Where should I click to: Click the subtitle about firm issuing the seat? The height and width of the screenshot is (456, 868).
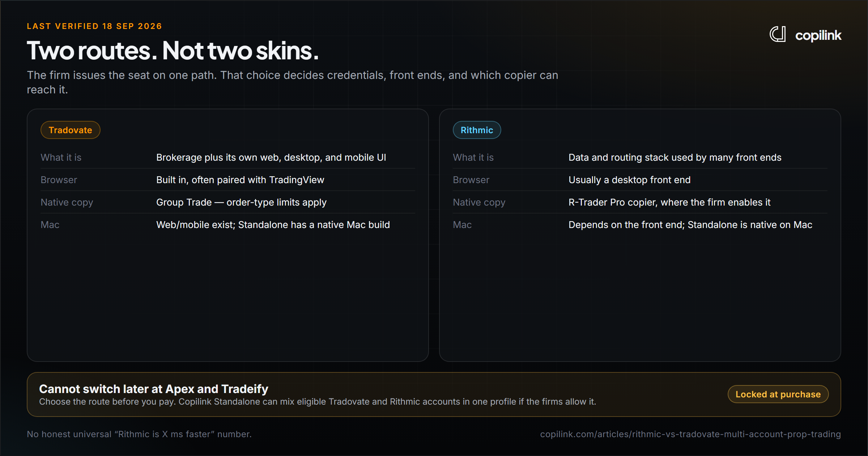coord(293,82)
